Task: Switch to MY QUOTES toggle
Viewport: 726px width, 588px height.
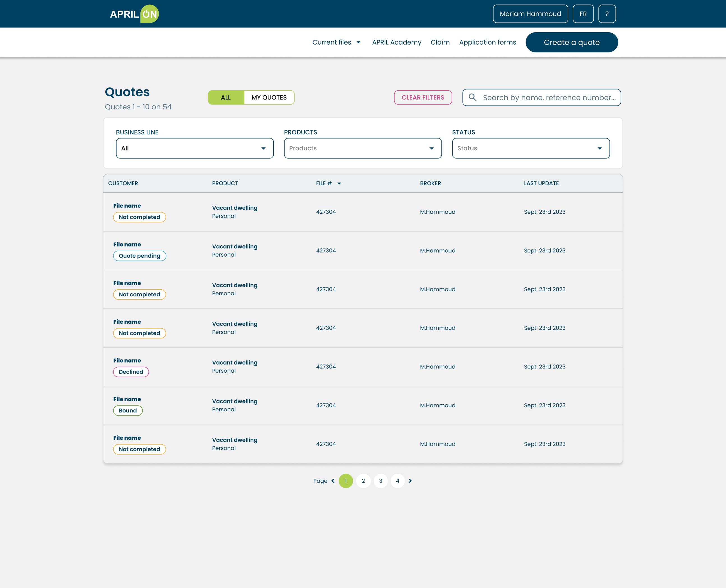Action: click(269, 98)
